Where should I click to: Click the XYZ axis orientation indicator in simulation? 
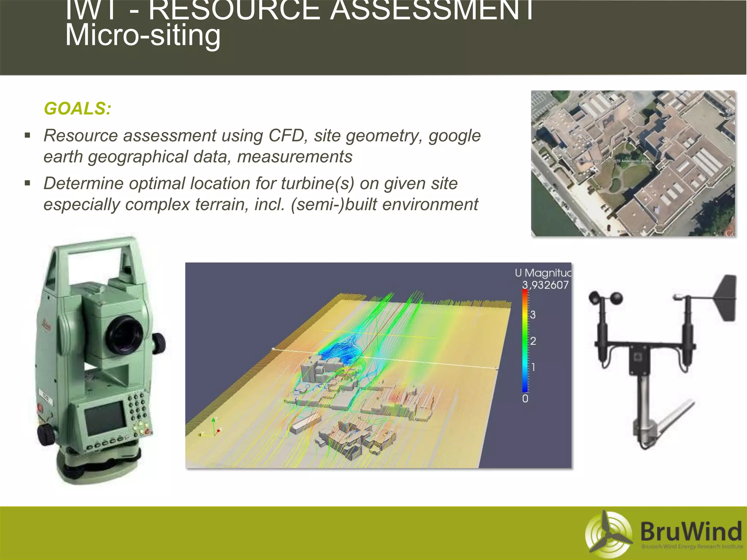click(x=210, y=428)
